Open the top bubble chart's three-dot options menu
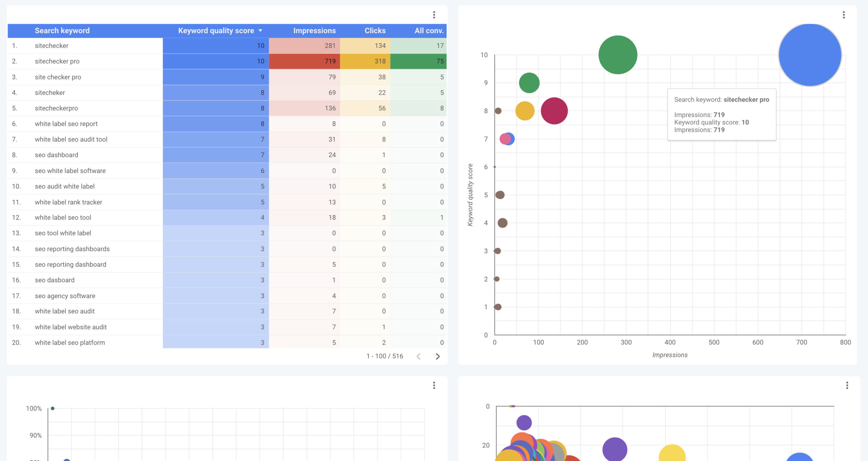This screenshot has width=868, height=461. click(x=844, y=15)
